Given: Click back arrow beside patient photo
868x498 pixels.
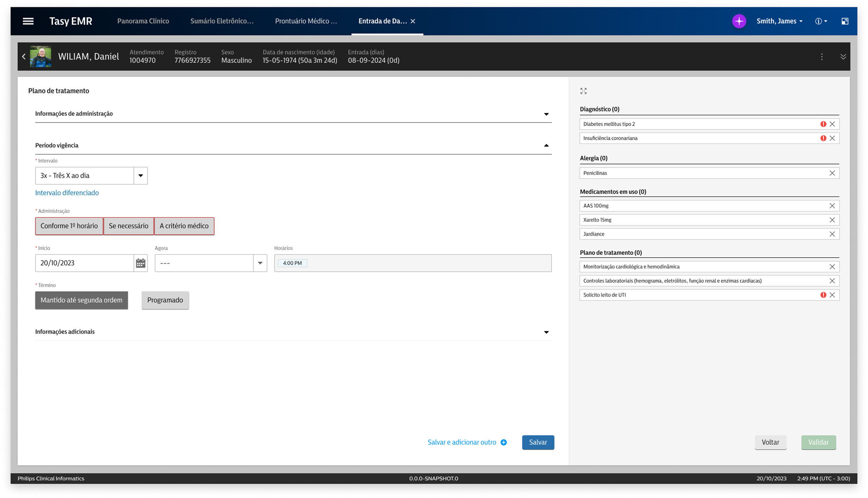Looking at the screenshot, I should 24,56.
